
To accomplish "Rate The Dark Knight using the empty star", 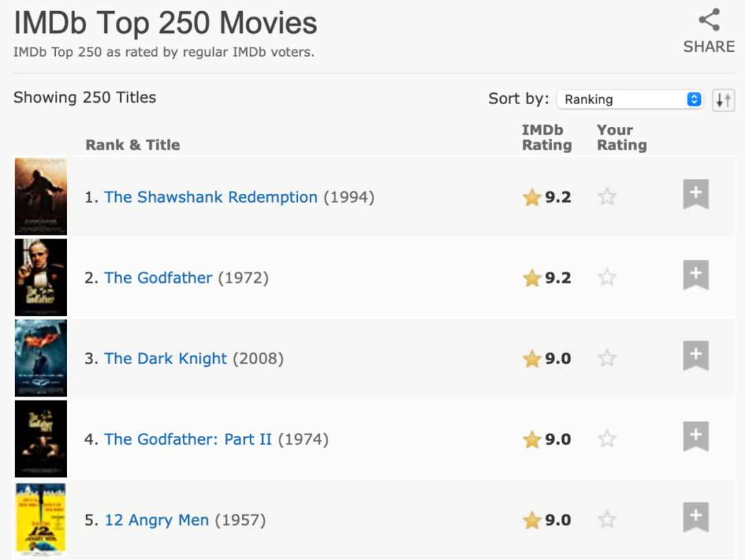I will (607, 359).
